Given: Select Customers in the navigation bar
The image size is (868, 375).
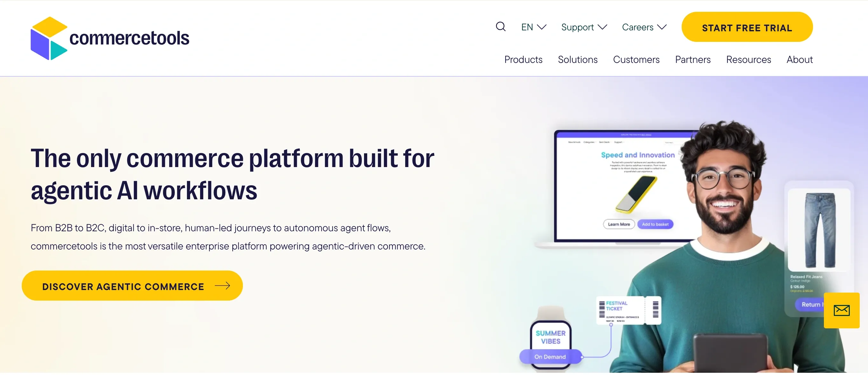Looking at the screenshot, I should pos(636,59).
